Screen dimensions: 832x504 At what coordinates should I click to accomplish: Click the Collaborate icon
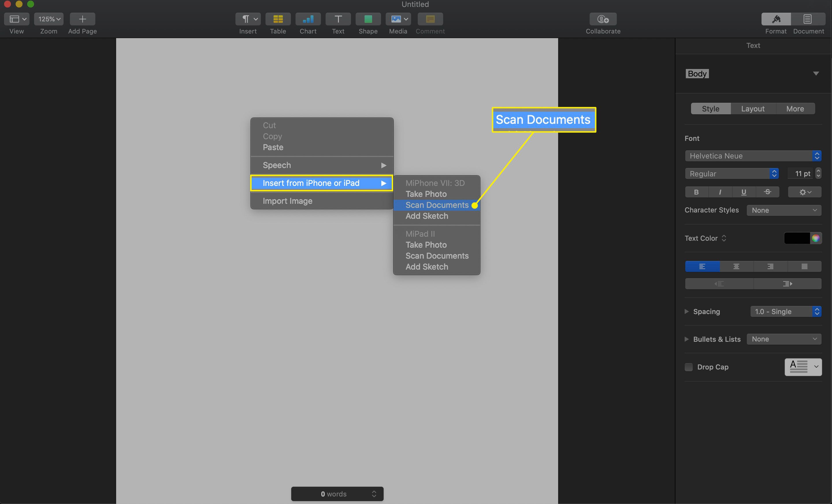[x=603, y=19]
